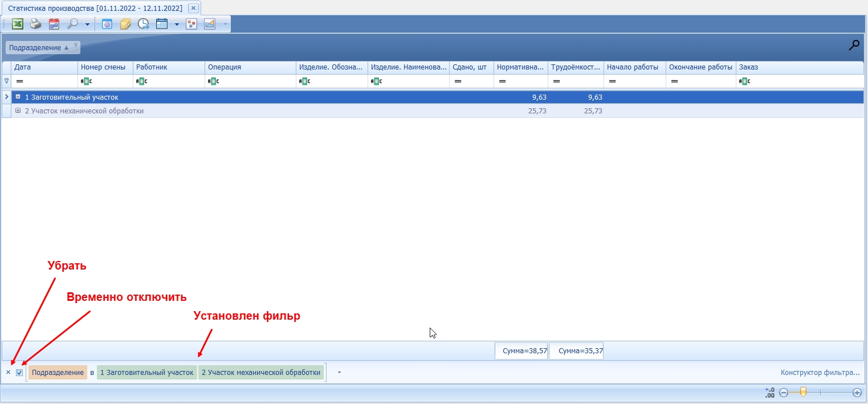Open the recent filters dropdown arrow

point(339,373)
